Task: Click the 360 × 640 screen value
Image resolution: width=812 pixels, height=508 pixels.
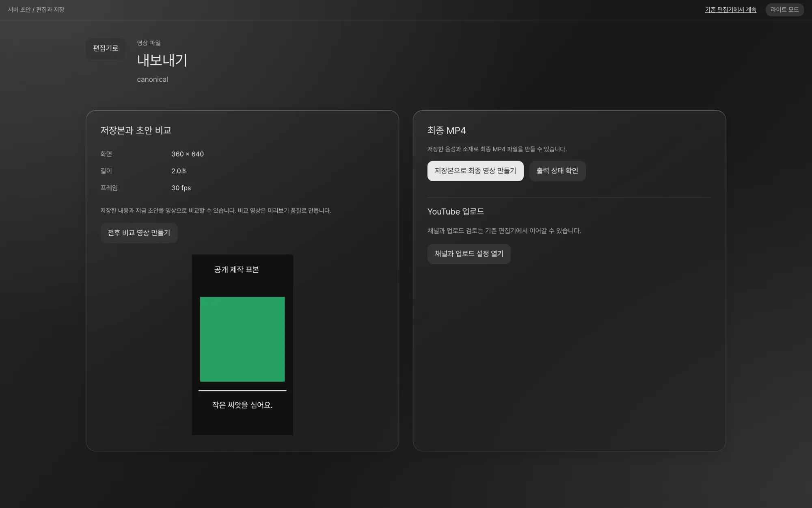Action: [x=188, y=154]
